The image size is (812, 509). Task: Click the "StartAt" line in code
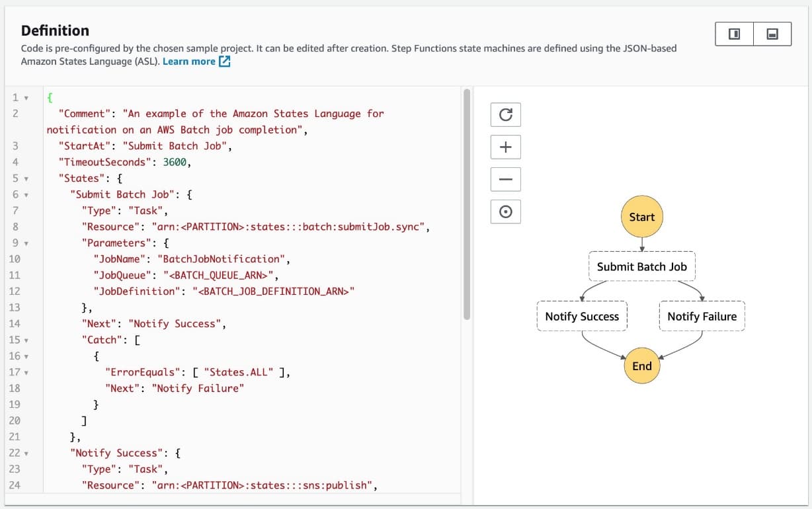point(145,146)
